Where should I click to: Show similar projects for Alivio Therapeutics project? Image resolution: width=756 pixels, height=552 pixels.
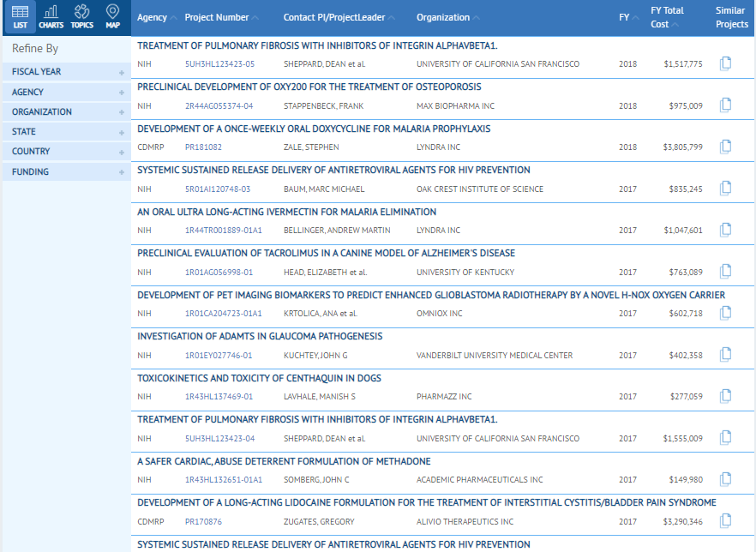[x=725, y=521]
